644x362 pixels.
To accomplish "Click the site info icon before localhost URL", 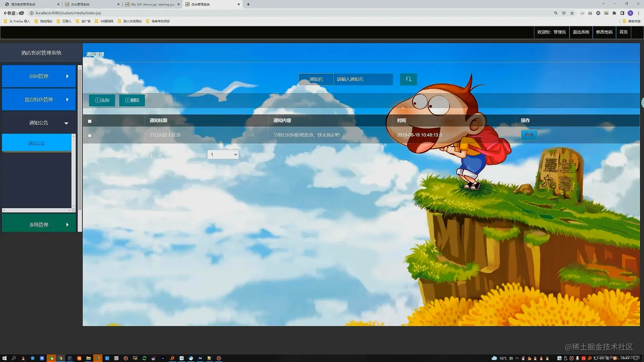I will 32,13.
